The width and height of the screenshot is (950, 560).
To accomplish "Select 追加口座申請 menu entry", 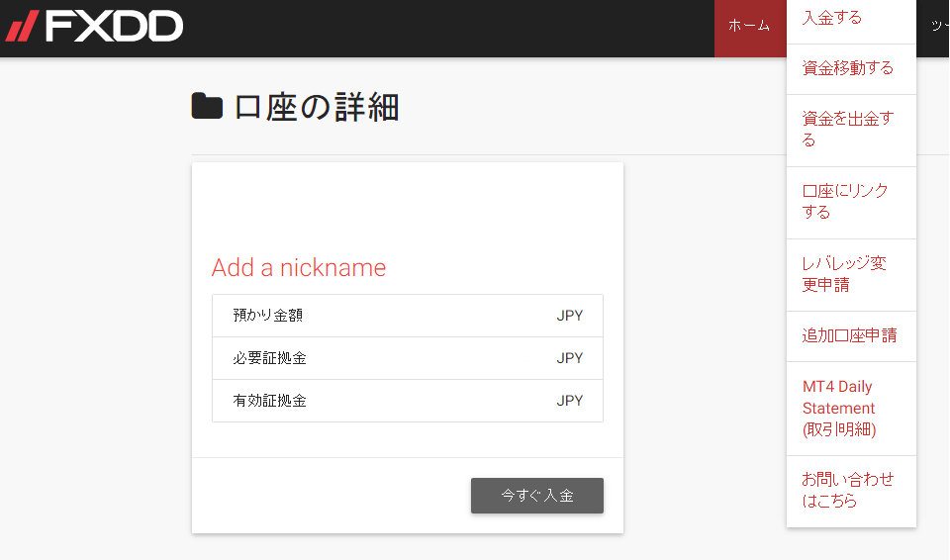I will 851,335.
